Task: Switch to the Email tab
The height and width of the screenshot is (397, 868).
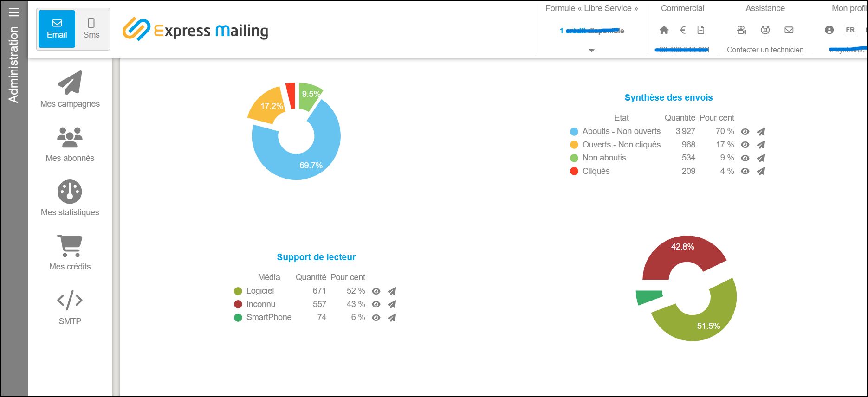Action: point(57,29)
